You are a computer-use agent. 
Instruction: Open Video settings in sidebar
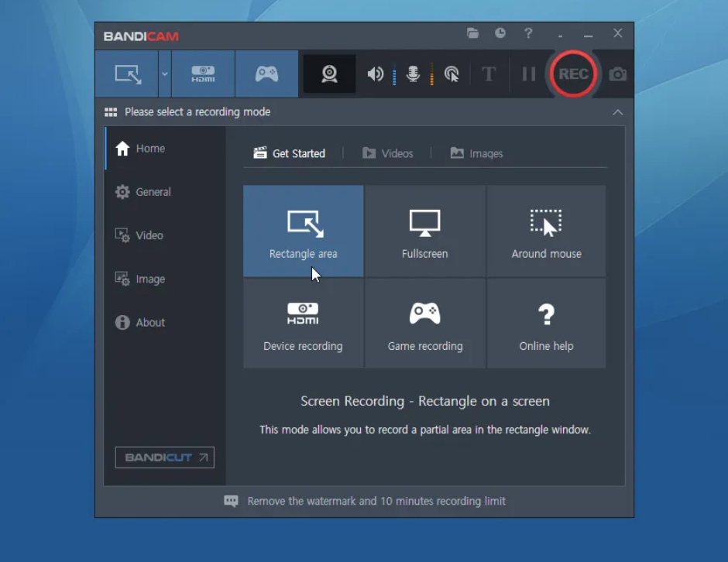[165, 235]
